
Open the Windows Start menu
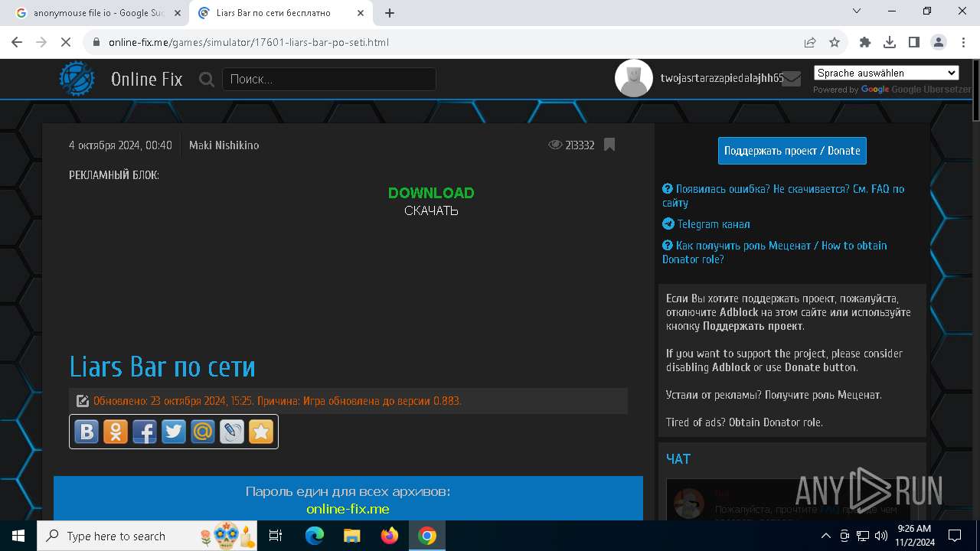(x=18, y=536)
